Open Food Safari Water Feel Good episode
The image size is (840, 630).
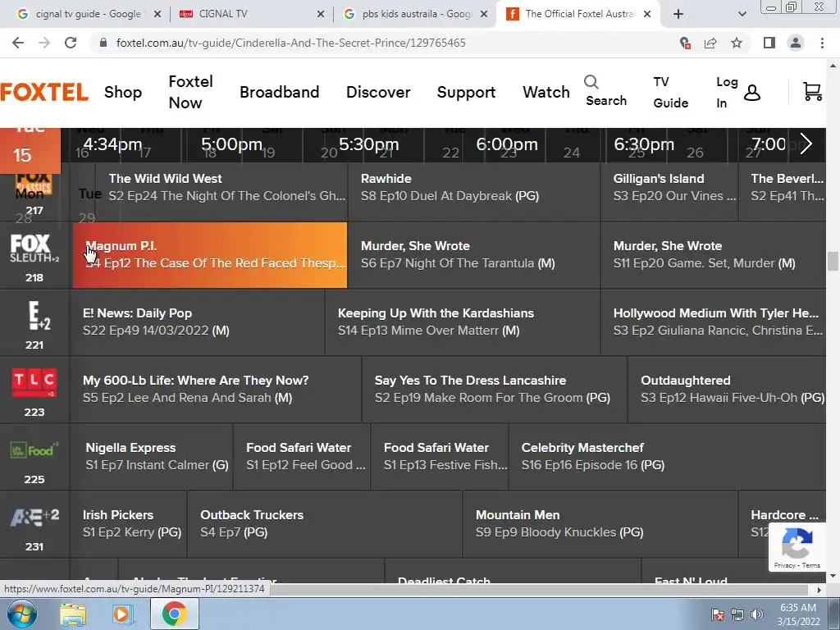pyautogui.click(x=302, y=456)
